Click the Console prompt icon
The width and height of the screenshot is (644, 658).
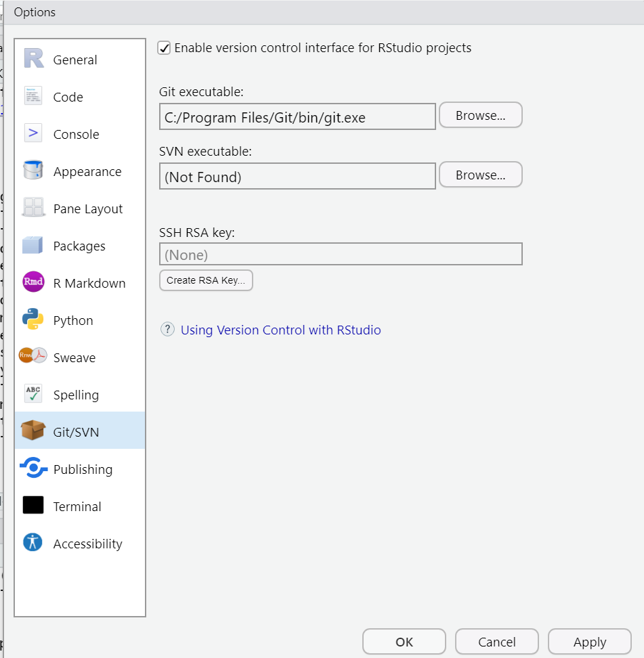33,133
